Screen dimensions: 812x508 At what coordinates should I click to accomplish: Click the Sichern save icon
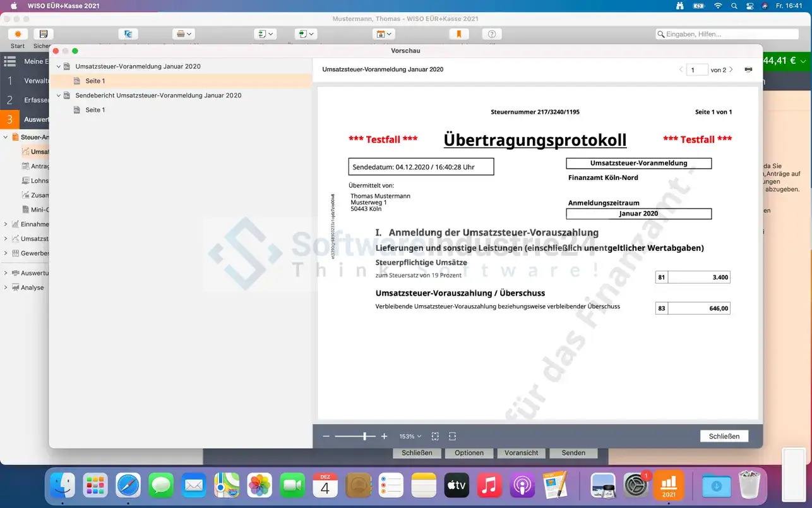click(43, 35)
